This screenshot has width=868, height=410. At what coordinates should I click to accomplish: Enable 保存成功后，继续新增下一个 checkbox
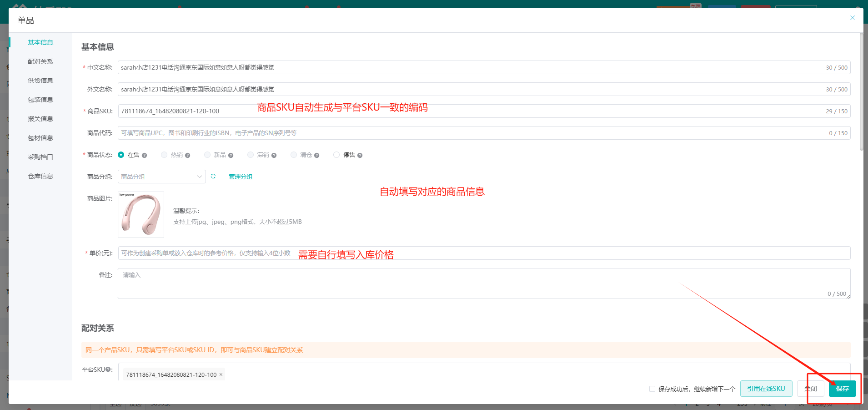[652, 389]
